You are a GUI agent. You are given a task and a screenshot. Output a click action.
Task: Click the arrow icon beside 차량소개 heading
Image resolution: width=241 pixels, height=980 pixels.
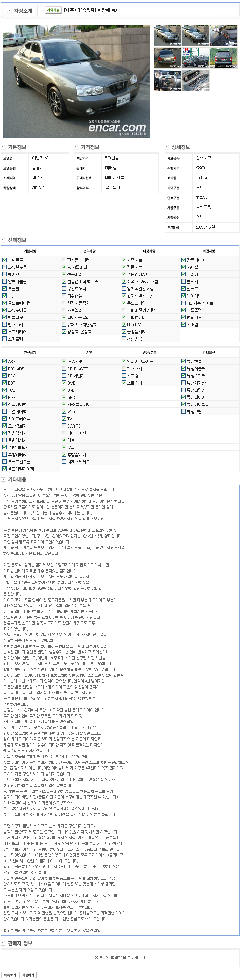coord(9,11)
